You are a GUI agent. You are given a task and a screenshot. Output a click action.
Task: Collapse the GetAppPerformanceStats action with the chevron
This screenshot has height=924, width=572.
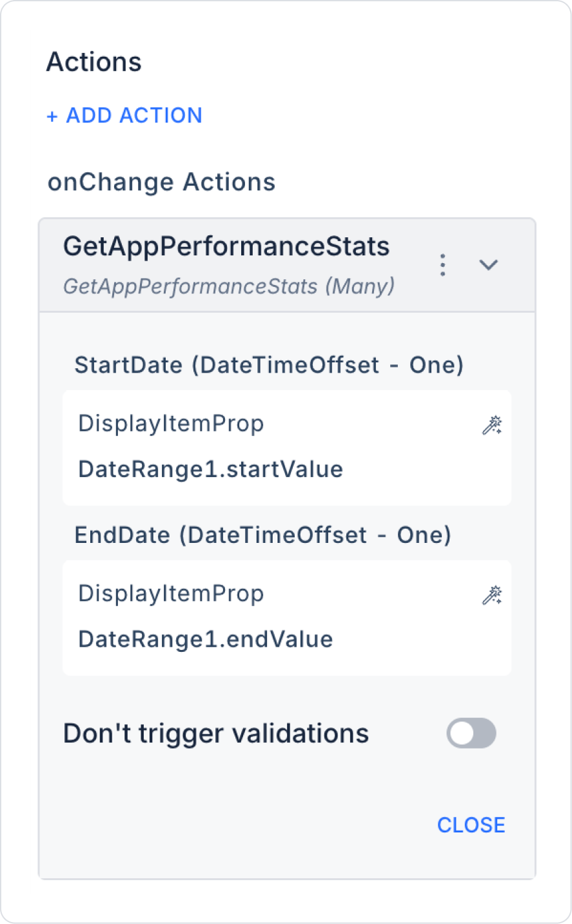tap(489, 265)
